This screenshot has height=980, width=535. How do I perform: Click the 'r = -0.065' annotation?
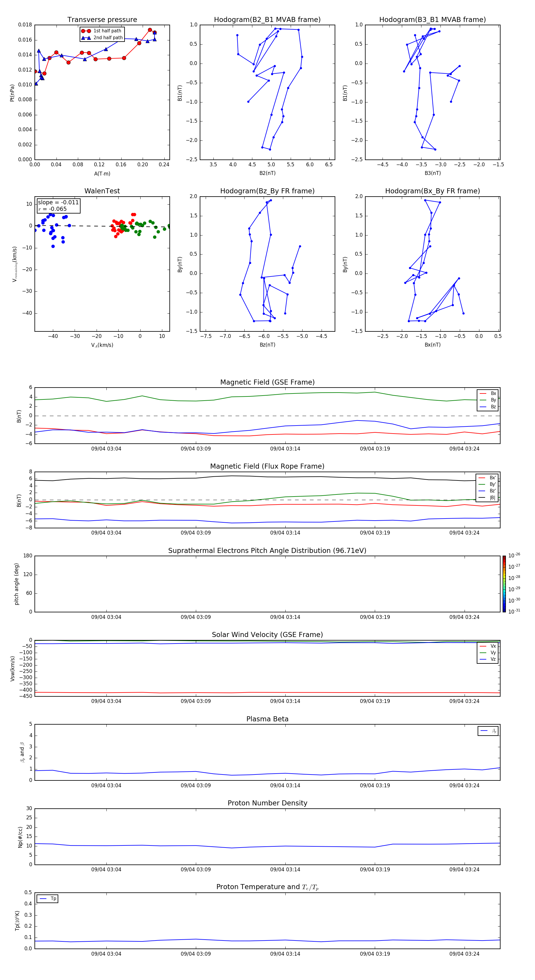click(53, 209)
